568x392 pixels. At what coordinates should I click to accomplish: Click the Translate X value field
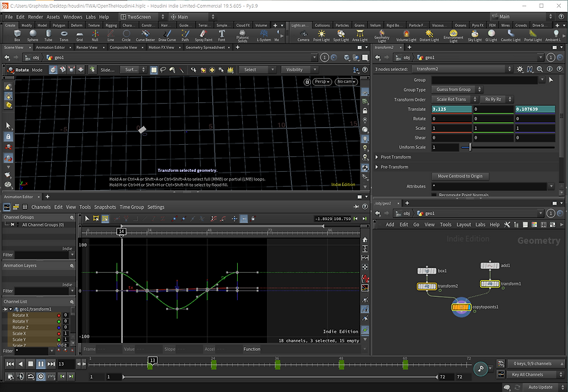(x=452, y=109)
